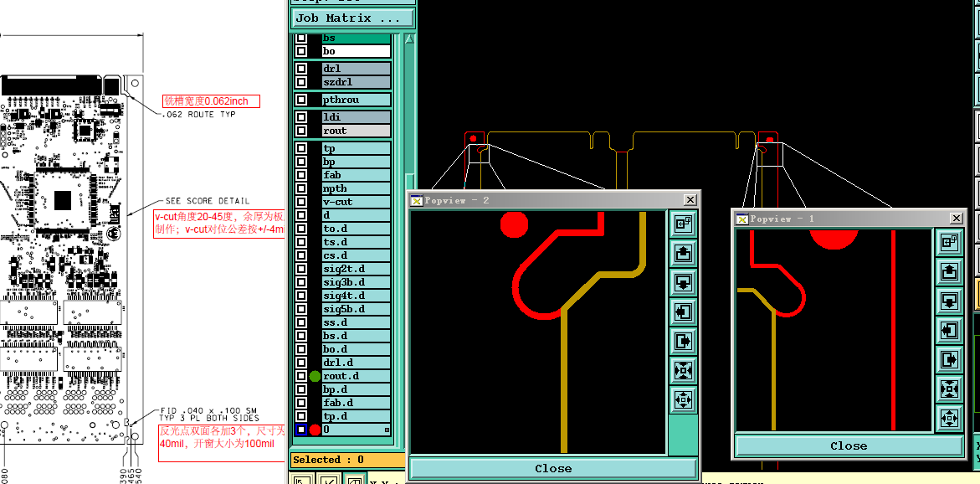This screenshot has height=484, width=980.
Task: Click the detach icon in Popview 1
Action: point(949,242)
